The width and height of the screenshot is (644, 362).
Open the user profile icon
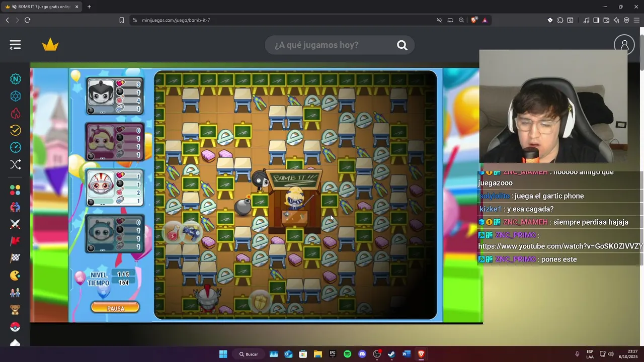(x=624, y=45)
